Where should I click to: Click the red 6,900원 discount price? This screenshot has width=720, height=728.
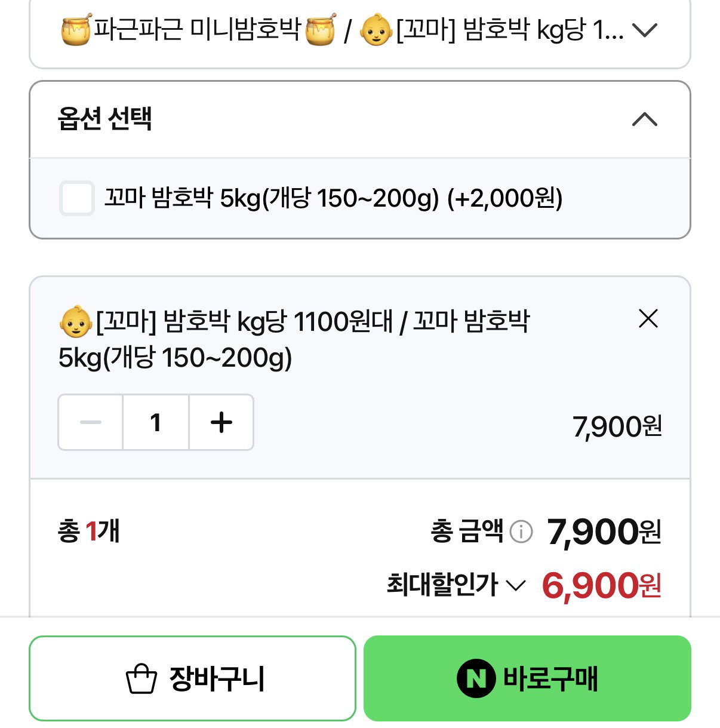click(602, 585)
